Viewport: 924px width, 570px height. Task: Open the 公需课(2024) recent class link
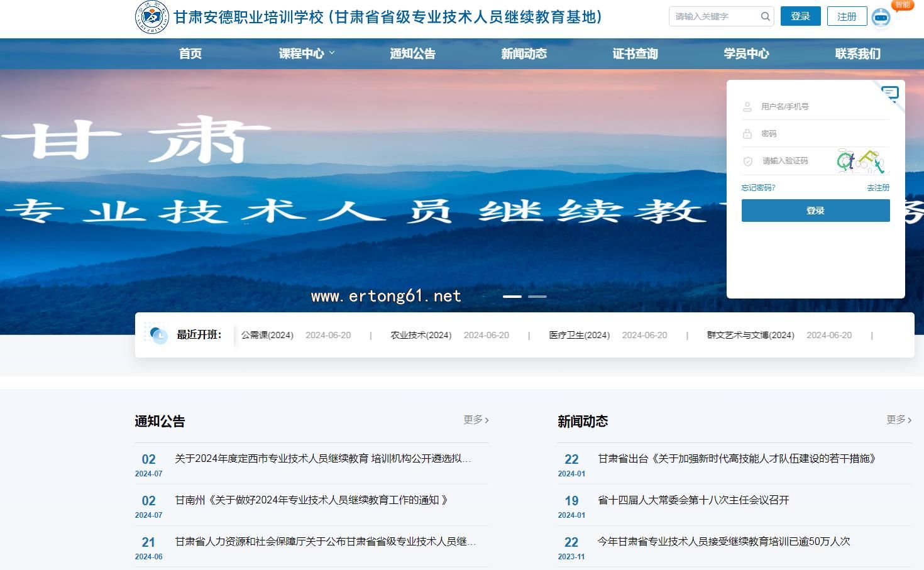click(x=267, y=336)
